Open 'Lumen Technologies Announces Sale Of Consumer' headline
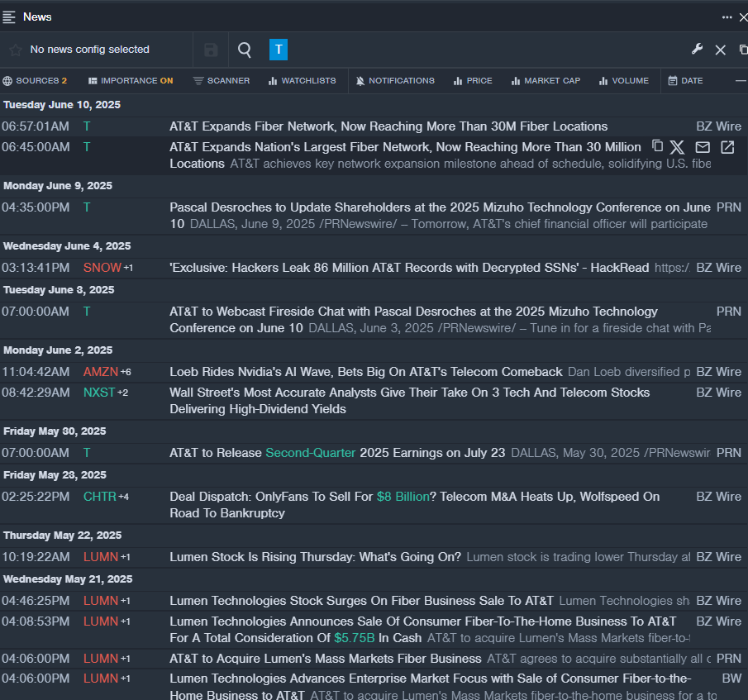748x700 pixels. click(x=422, y=630)
